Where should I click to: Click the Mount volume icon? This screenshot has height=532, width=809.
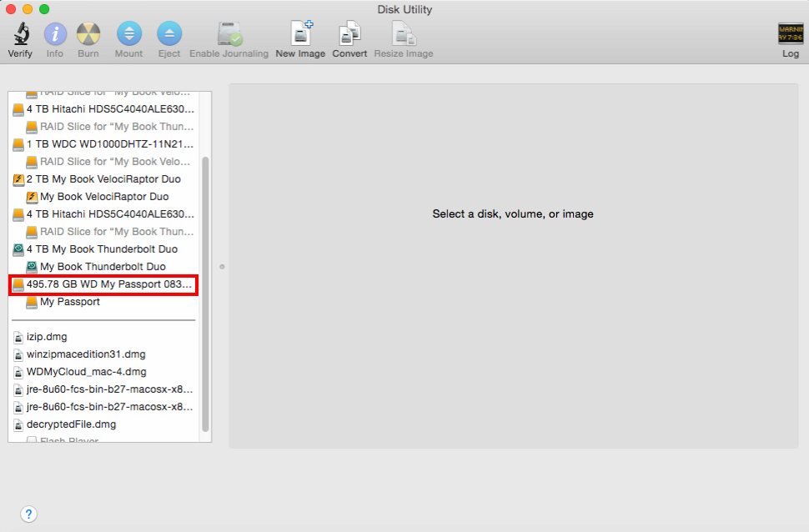128,37
